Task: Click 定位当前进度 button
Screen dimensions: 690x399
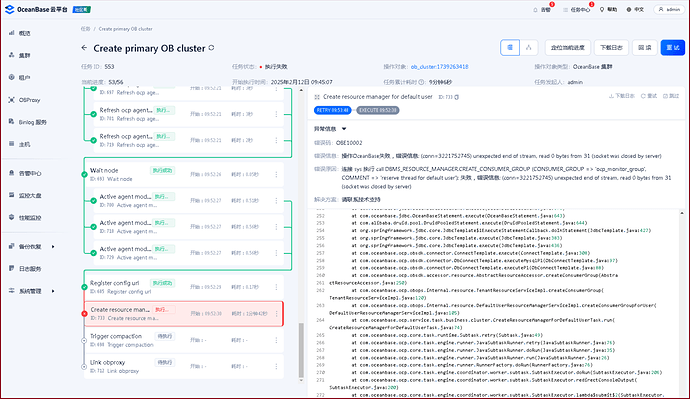Action: click(568, 48)
